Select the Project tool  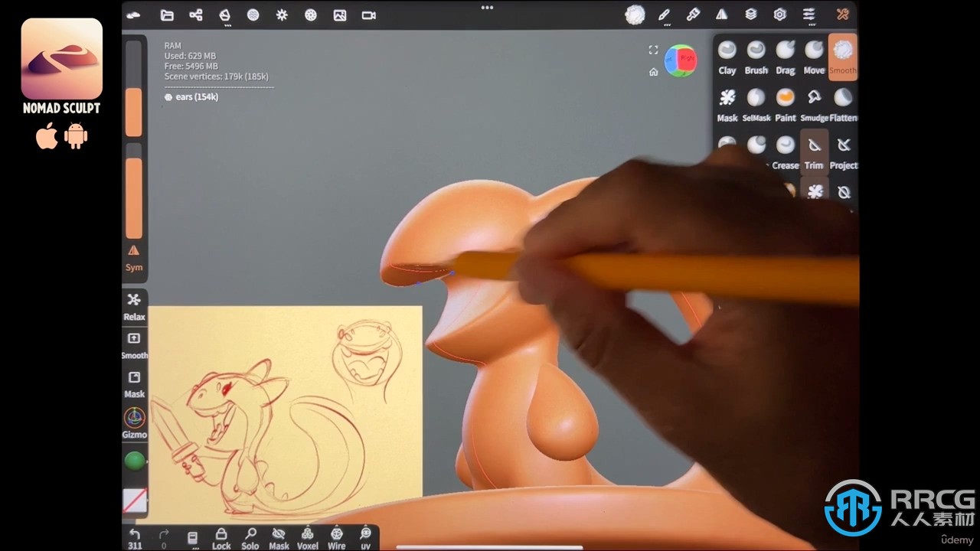point(843,153)
